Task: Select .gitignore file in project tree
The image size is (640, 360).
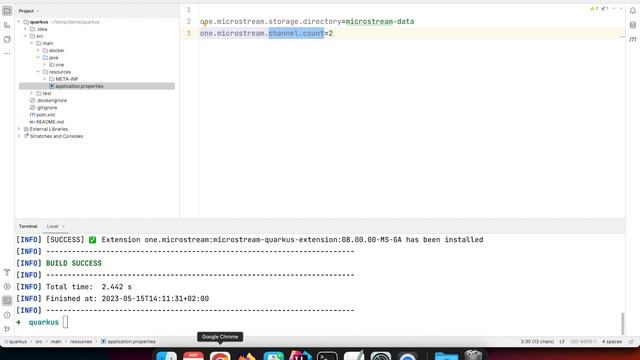Action: point(43,108)
